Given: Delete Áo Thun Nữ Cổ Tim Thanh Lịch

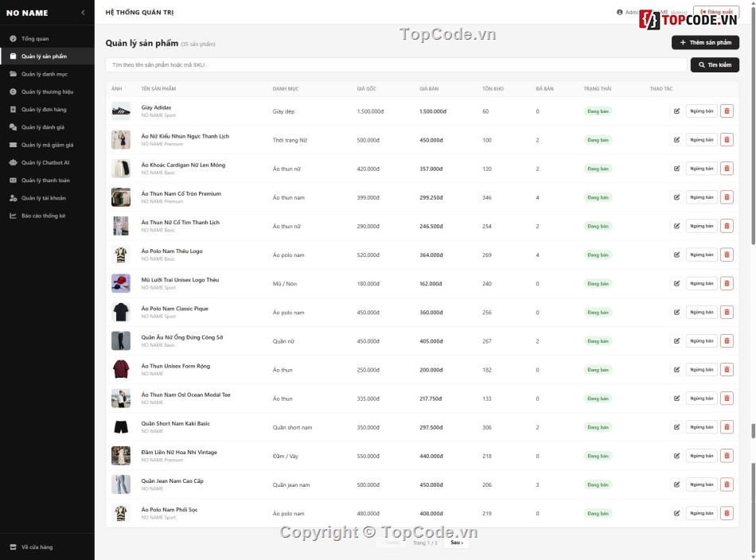Looking at the screenshot, I should (727, 226).
